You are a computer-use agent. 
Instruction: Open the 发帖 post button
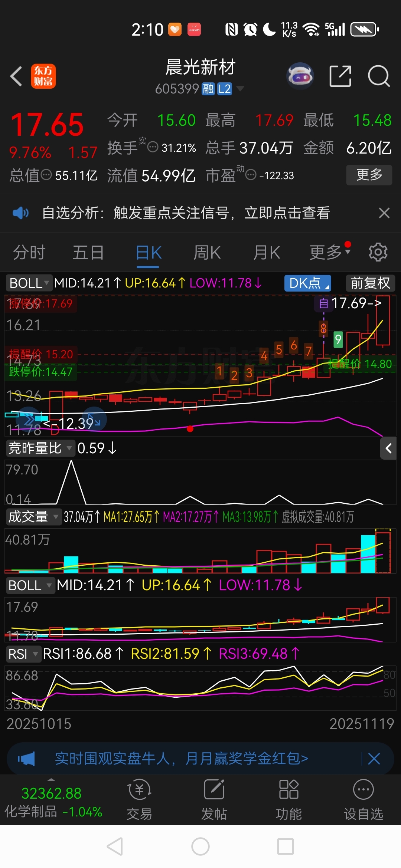pyautogui.click(x=214, y=799)
